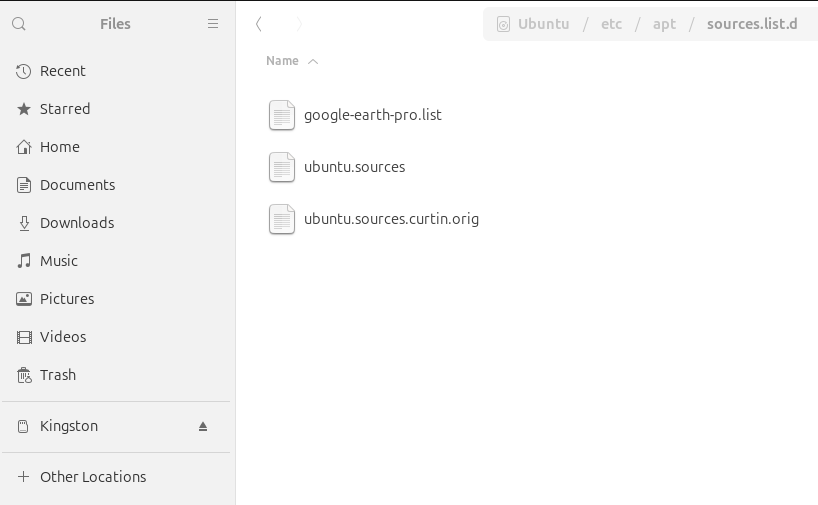Navigate to the apt breadcrumb
This screenshot has width=818, height=505.
pos(664,24)
